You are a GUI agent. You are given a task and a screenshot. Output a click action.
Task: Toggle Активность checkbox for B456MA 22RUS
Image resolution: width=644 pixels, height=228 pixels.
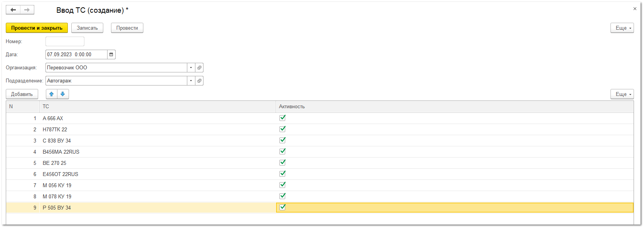pyautogui.click(x=282, y=152)
